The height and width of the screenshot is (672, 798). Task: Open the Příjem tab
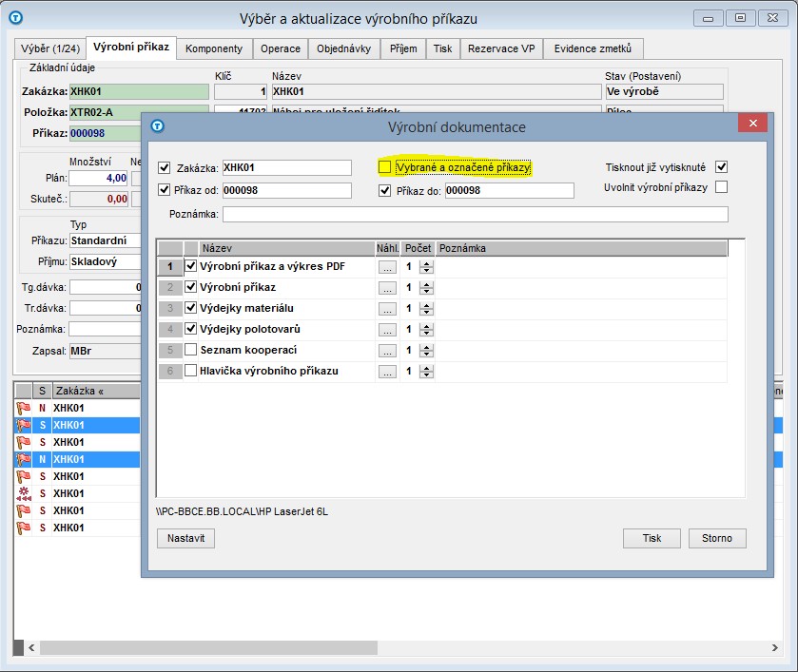(403, 48)
